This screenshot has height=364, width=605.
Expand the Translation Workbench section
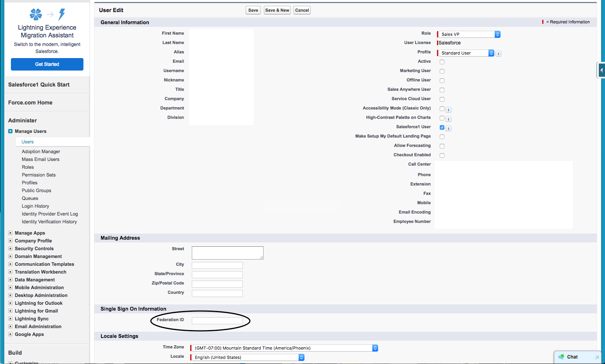tap(11, 272)
